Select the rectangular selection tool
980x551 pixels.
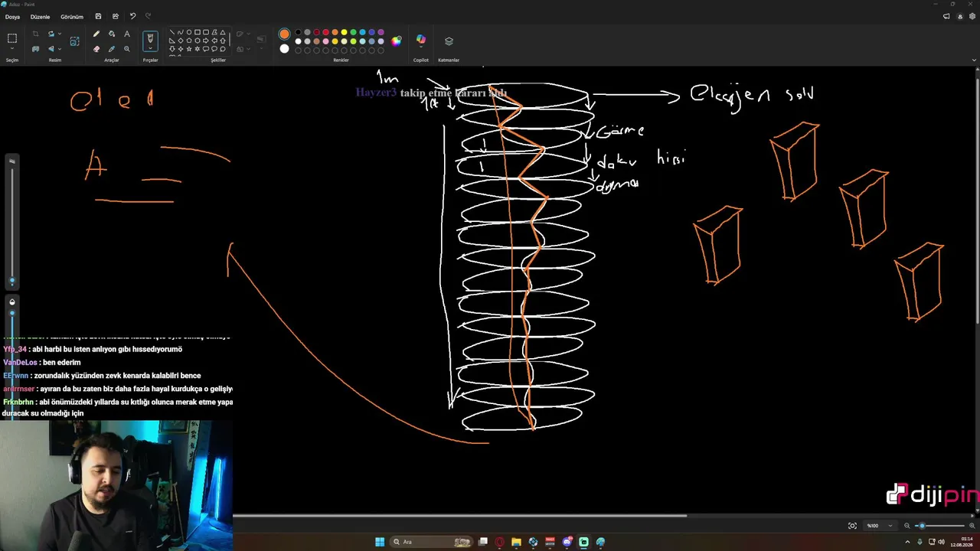tap(12, 37)
